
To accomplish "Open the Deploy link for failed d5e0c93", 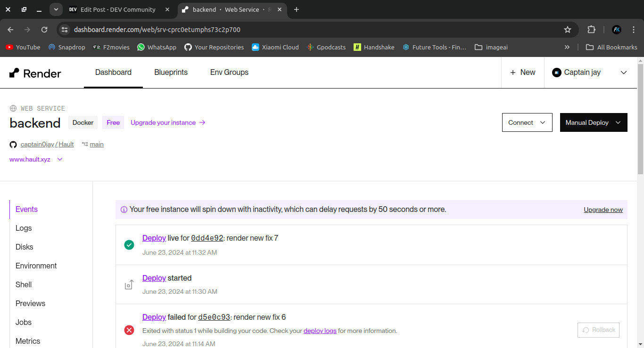I will (154, 317).
